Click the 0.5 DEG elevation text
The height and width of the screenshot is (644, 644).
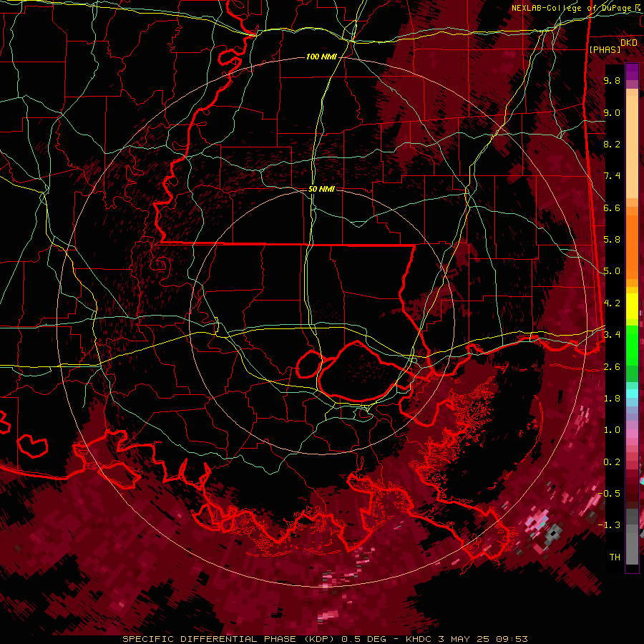click(365, 639)
